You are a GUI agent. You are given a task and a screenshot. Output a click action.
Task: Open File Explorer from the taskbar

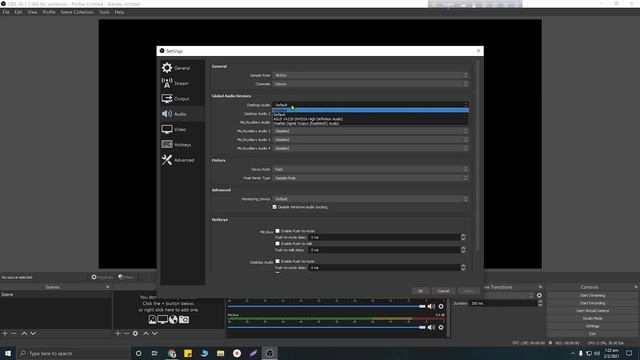(220, 353)
